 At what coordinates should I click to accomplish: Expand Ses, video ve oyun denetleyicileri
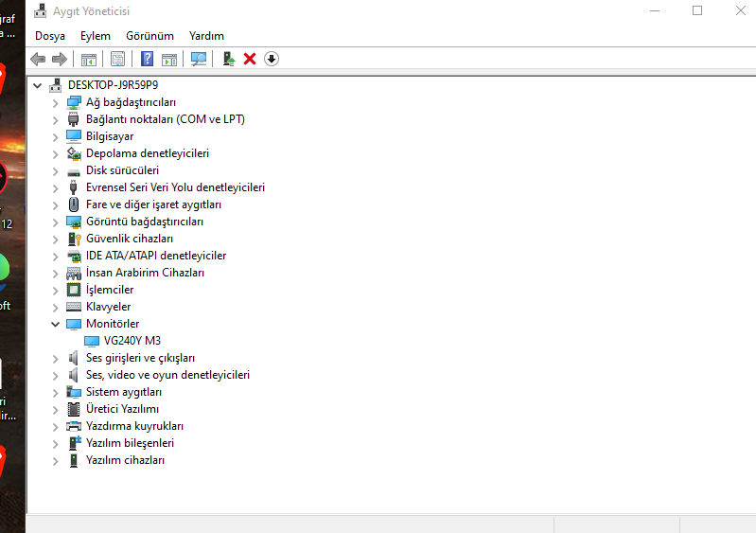[x=56, y=375]
